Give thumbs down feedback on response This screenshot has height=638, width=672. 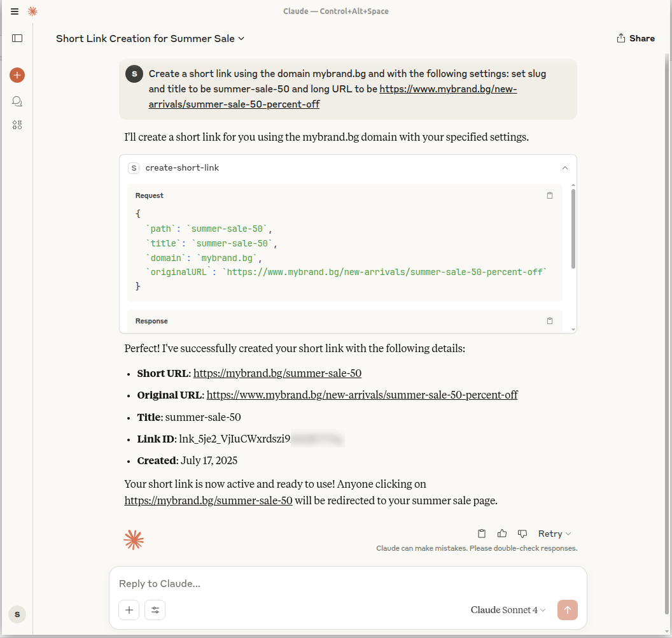point(522,534)
